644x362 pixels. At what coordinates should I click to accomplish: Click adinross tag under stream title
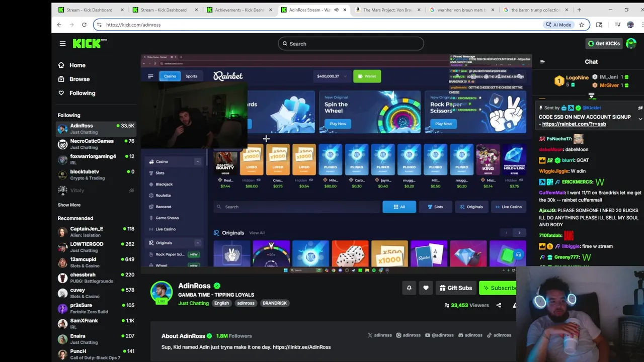pyautogui.click(x=246, y=303)
